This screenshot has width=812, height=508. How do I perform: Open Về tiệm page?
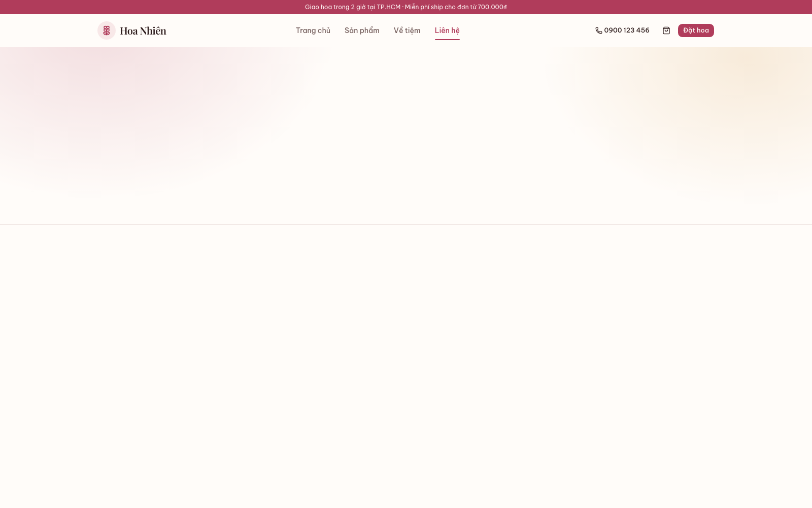tap(407, 30)
